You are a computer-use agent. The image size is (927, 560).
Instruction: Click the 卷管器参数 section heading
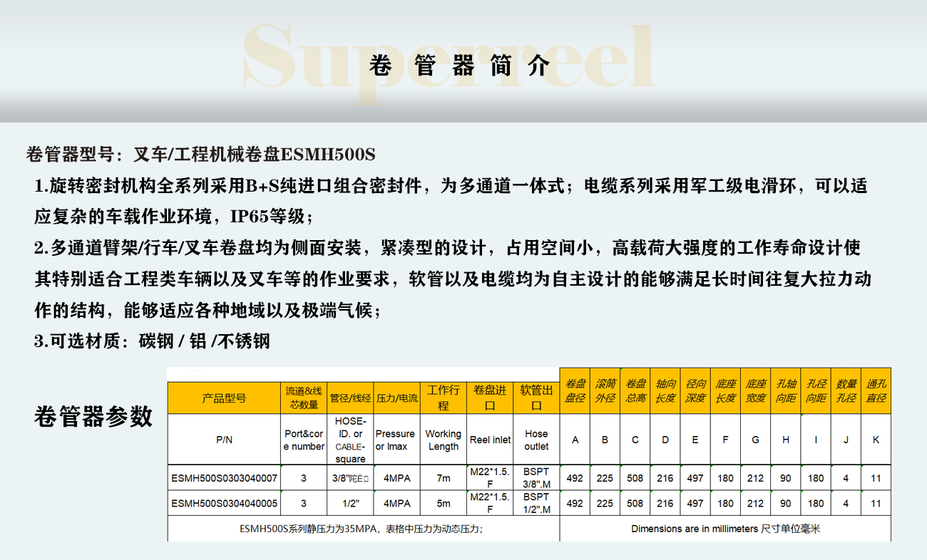pyautogui.click(x=93, y=416)
